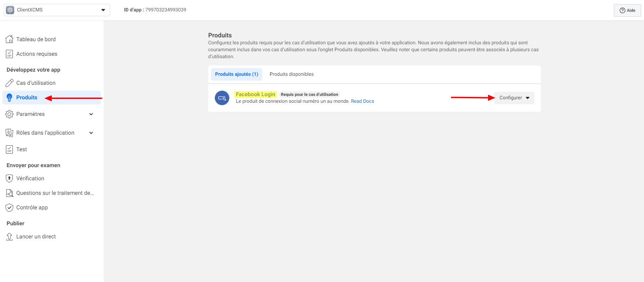644x282 pixels.
Task: Click the Produits page heading
Action: click(220, 35)
